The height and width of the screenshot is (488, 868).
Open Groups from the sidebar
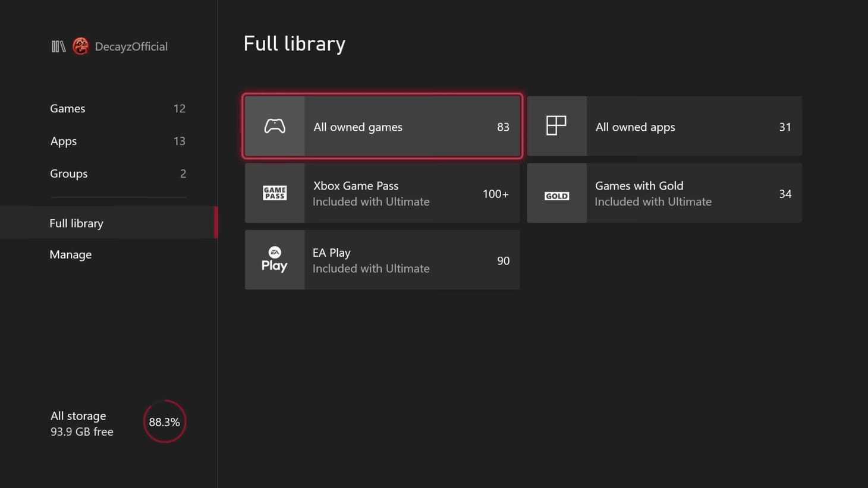tap(68, 173)
